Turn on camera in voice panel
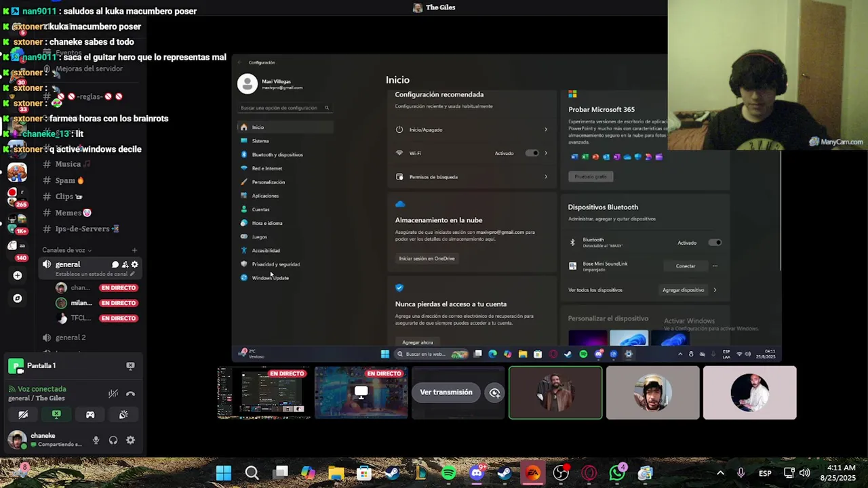This screenshot has width=868, height=488. (23, 414)
